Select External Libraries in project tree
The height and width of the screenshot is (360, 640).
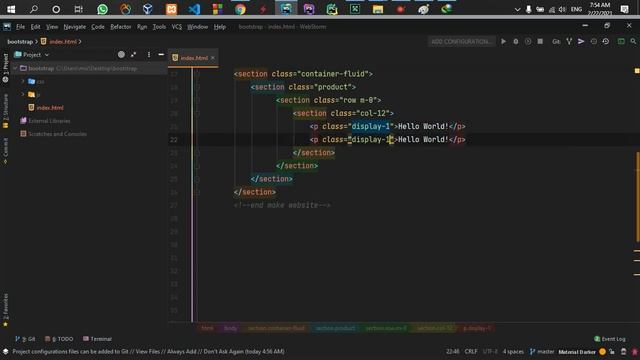click(x=49, y=121)
